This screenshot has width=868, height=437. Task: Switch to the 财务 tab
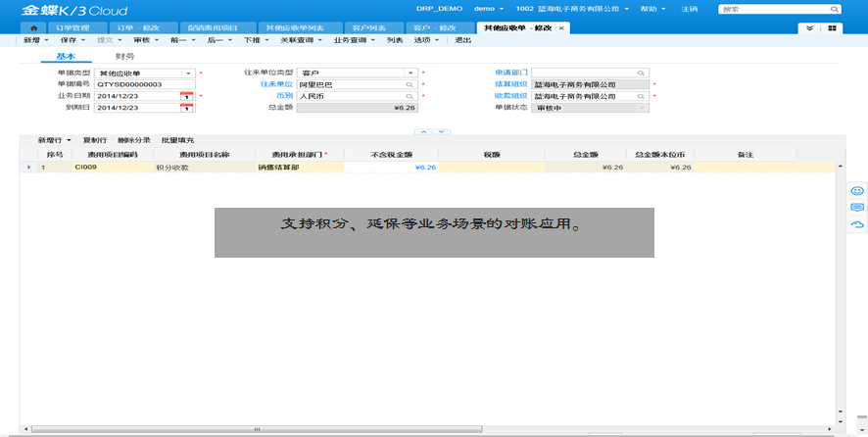tap(125, 57)
